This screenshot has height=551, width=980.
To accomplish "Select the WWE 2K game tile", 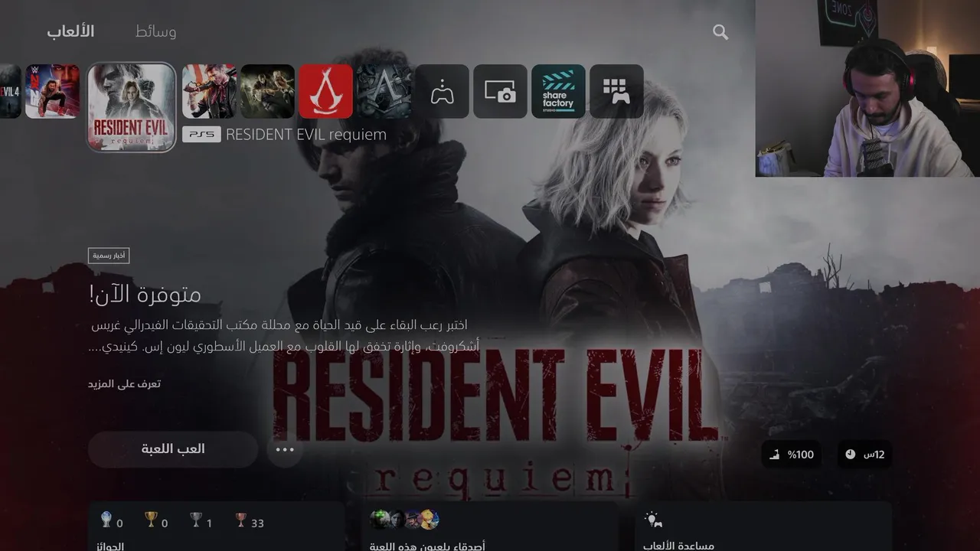I will point(53,91).
